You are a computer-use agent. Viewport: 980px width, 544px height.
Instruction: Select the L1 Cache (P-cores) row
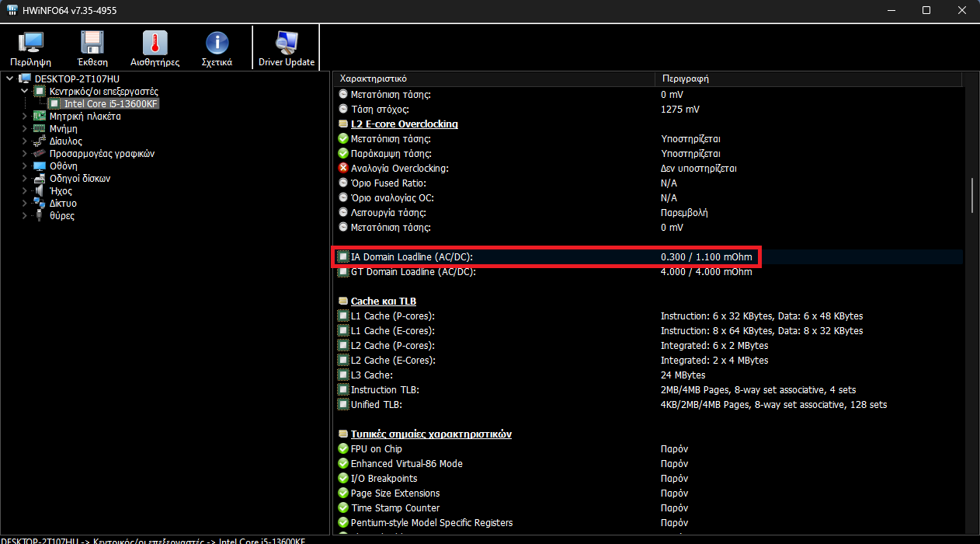[648, 316]
